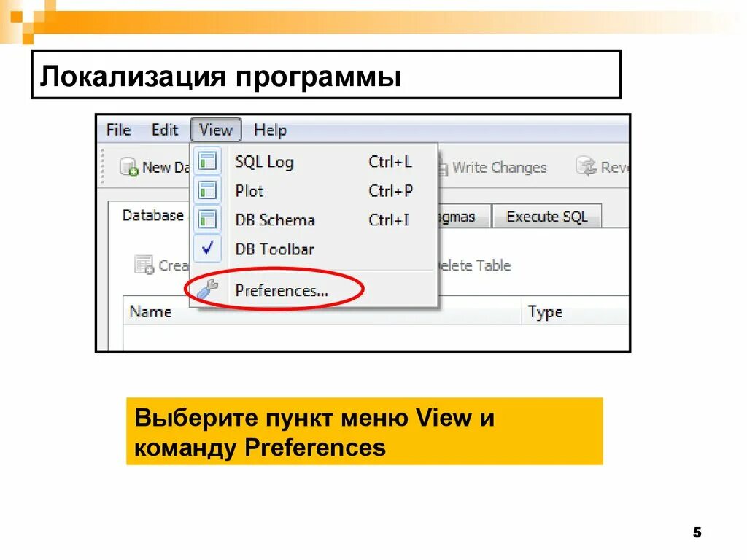The width and height of the screenshot is (747, 560).
Task: Open Preferences... from the View menu
Action: (x=314, y=290)
